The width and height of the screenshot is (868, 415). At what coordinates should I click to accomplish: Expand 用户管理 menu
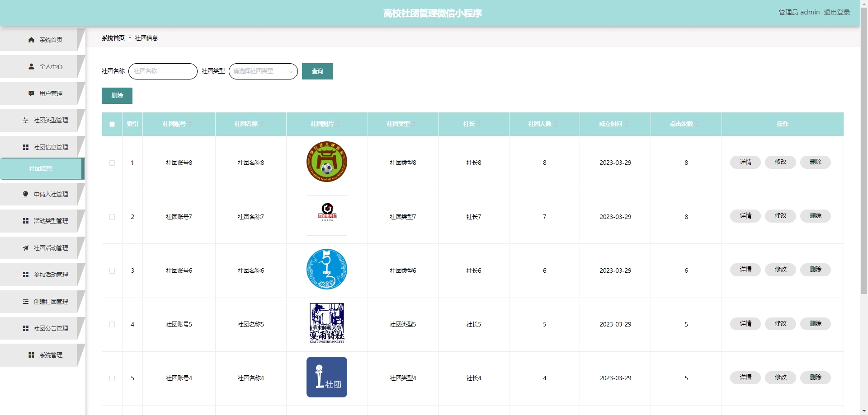(x=42, y=93)
